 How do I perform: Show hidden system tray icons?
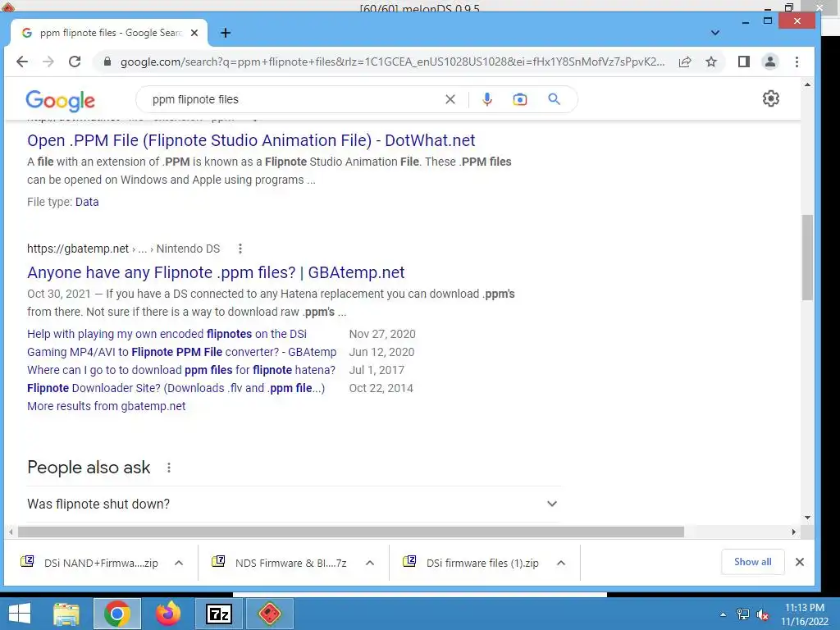pyautogui.click(x=723, y=615)
